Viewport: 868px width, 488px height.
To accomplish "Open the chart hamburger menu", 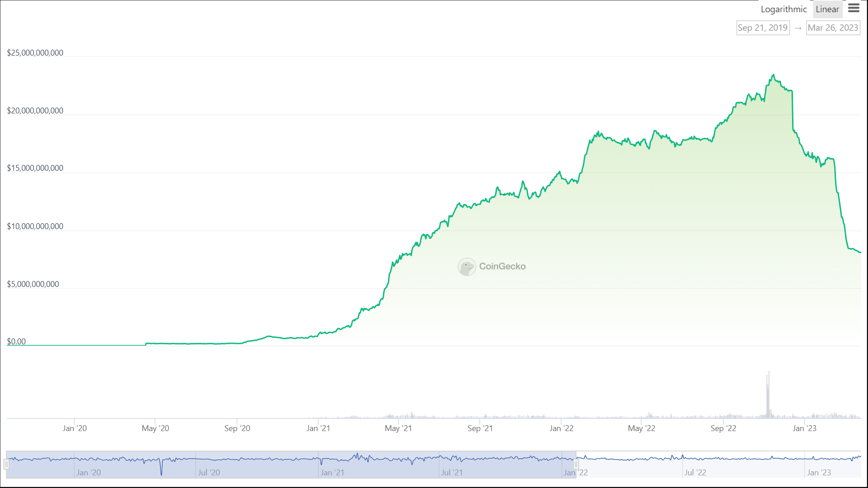I will 854,8.
